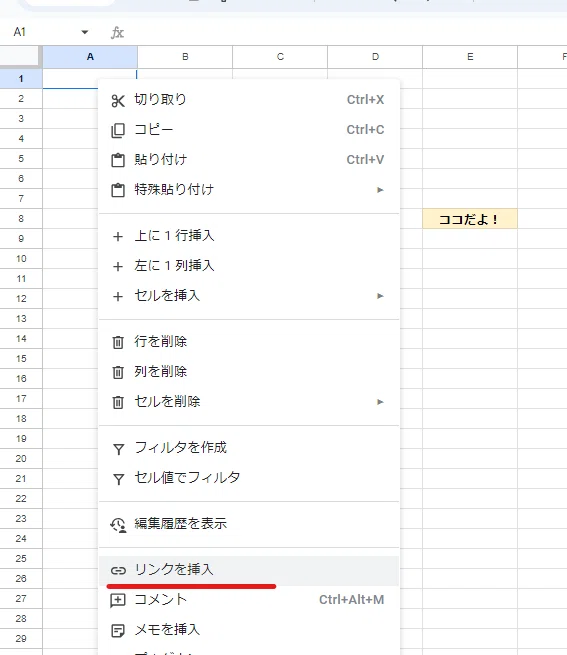The height and width of the screenshot is (655, 567).
Task: Open 編集履歴を表示 menu entry
Action: 249,524
